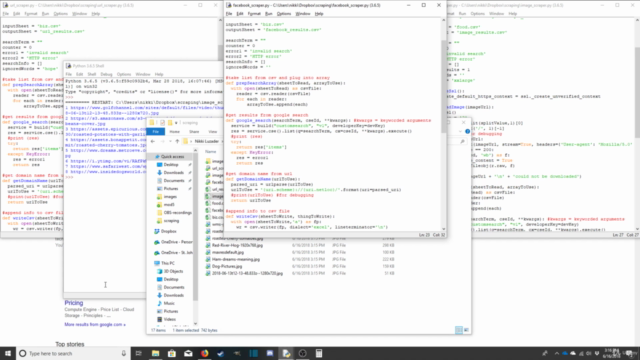Click the search icon in Explorer search box

(462, 141)
